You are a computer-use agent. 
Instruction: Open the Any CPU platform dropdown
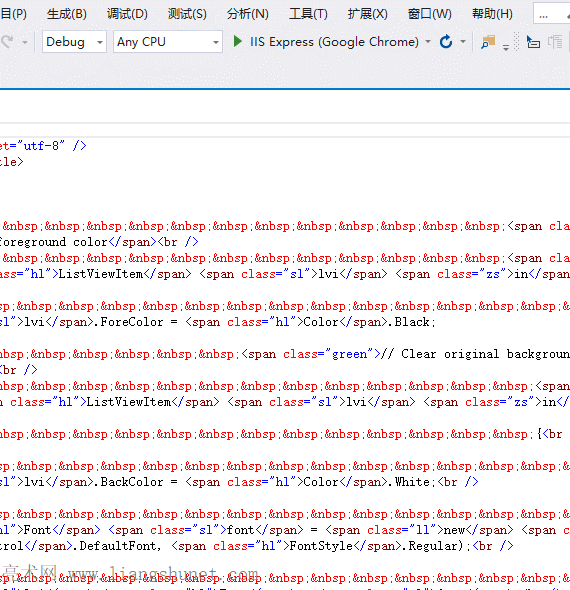tap(168, 41)
